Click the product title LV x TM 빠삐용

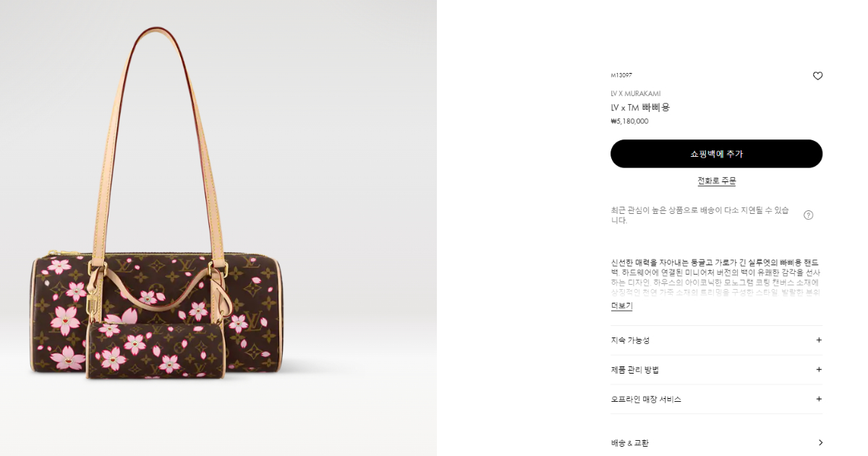pos(640,107)
